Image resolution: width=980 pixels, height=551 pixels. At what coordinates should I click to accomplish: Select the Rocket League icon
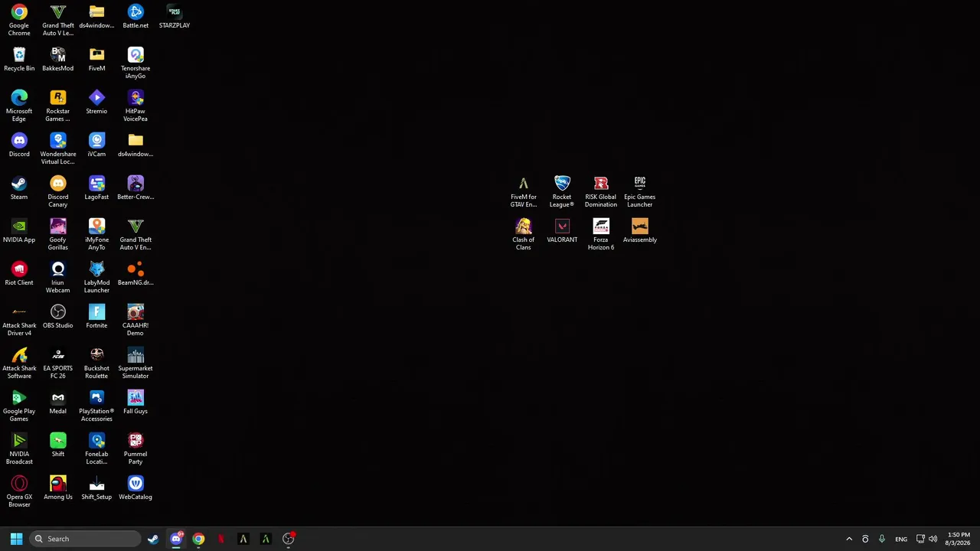[562, 191]
